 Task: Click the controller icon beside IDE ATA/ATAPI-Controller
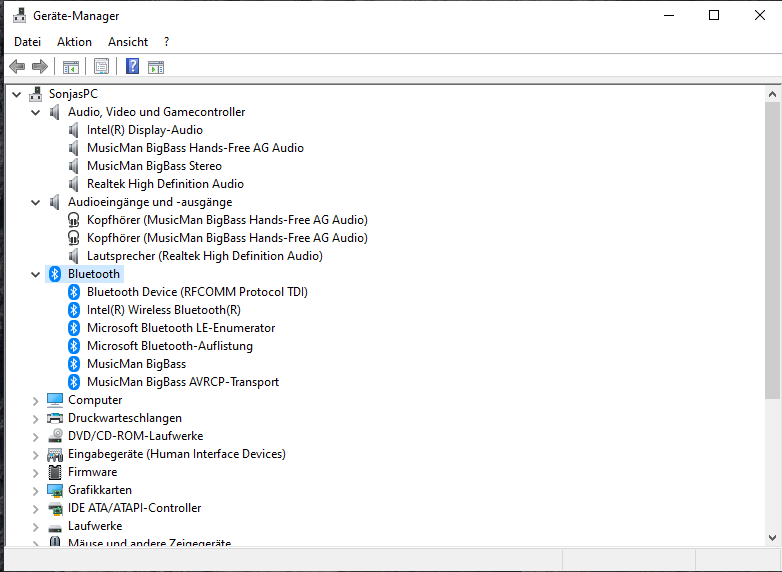point(55,508)
